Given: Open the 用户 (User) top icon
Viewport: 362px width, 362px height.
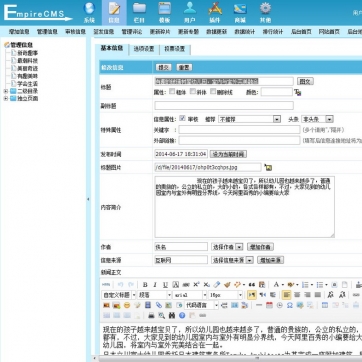Looking at the screenshot, I should click(x=190, y=12).
